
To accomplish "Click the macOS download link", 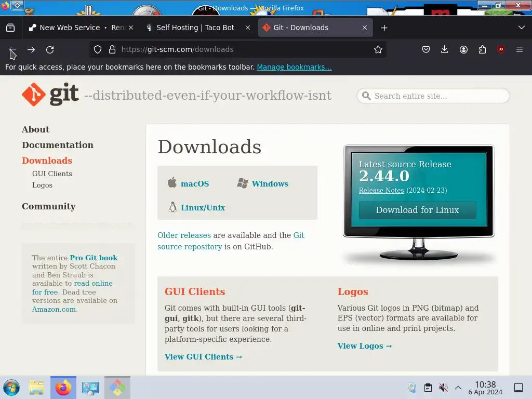I will click(195, 183).
